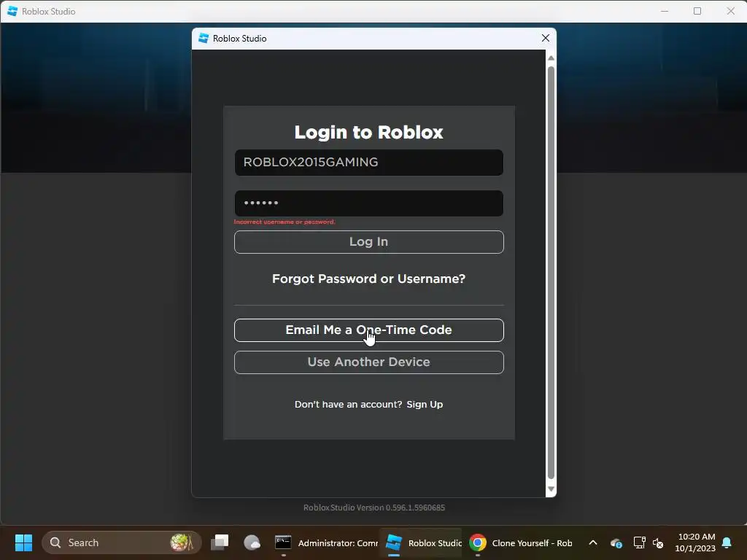Open Task View from taskbar

220,542
